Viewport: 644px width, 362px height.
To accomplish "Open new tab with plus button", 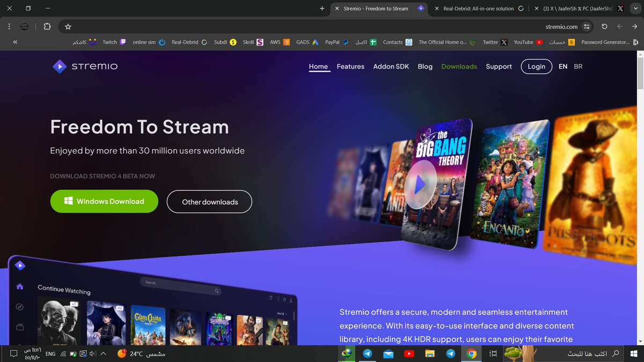I will click(x=322, y=9).
